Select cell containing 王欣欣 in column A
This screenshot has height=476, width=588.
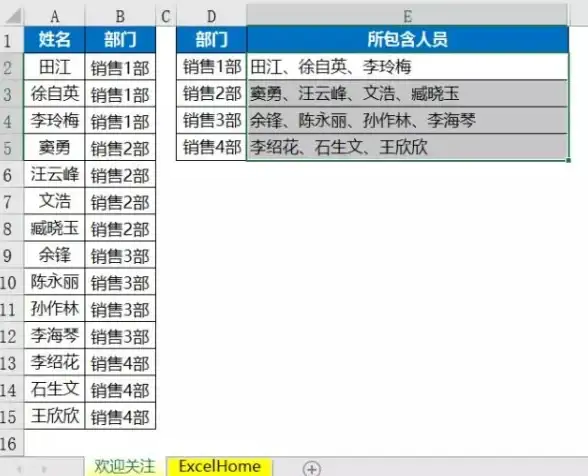pos(55,416)
